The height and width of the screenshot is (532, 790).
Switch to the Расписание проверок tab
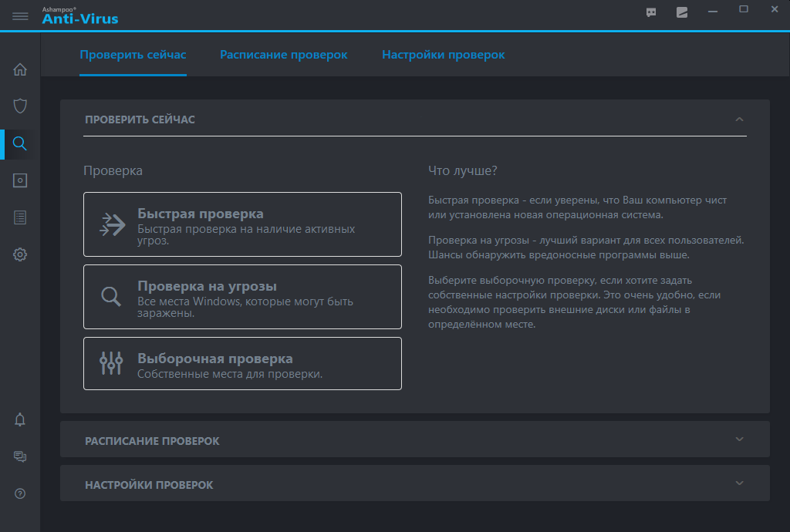click(283, 55)
